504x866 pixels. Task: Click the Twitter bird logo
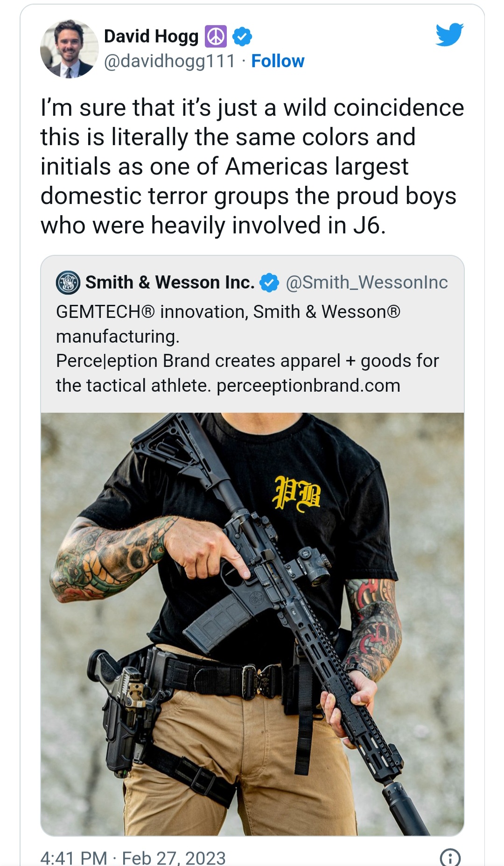(449, 35)
